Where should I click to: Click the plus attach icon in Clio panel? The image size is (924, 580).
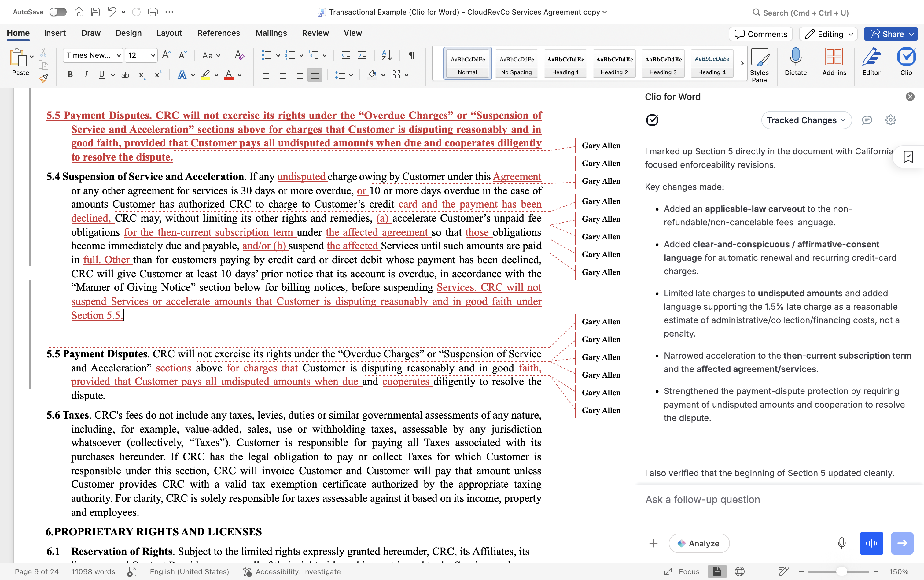click(x=653, y=543)
